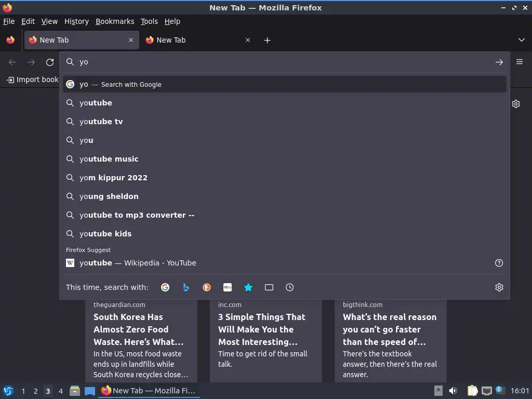Search this time with DuckDuckGo icon
The width and height of the screenshot is (532, 399).
click(x=207, y=287)
